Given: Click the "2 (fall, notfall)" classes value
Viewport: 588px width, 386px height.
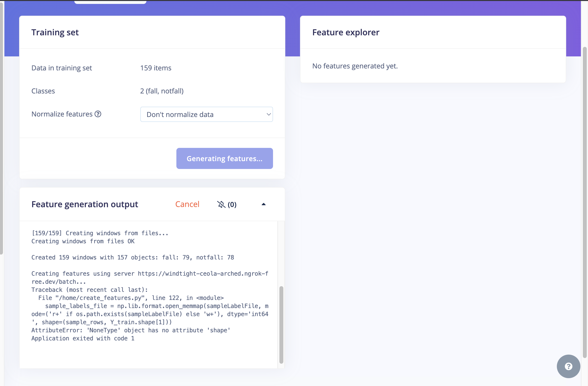Looking at the screenshot, I should tap(162, 91).
